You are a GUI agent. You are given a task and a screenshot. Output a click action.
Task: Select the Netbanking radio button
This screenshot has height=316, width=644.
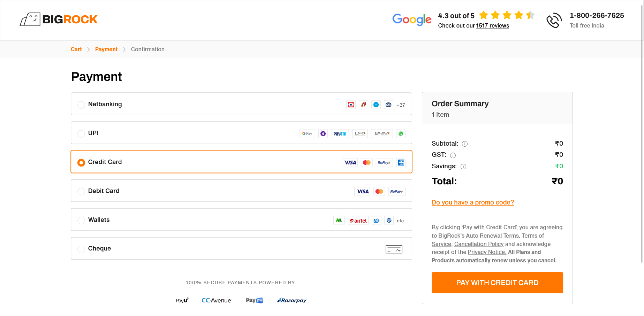(81, 105)
